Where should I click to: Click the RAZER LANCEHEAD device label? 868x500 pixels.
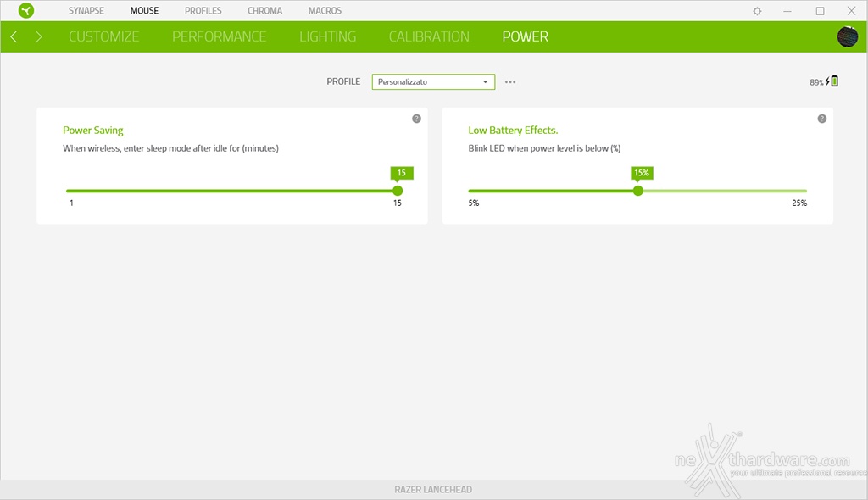tap(433, 490)
